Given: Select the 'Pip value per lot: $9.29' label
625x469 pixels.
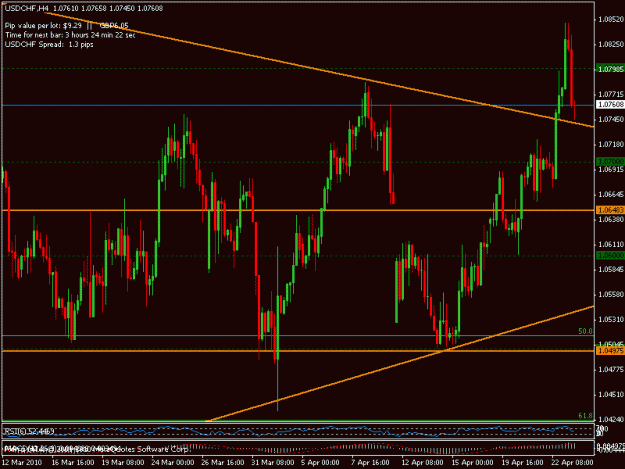Looking at the screenshot, I should [x=43, y=26].
